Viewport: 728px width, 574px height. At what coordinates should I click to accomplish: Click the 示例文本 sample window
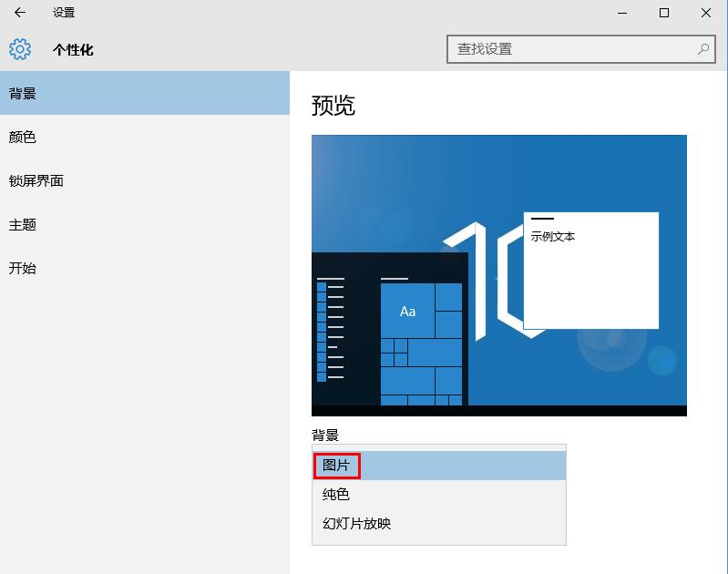tap(591, 271)
